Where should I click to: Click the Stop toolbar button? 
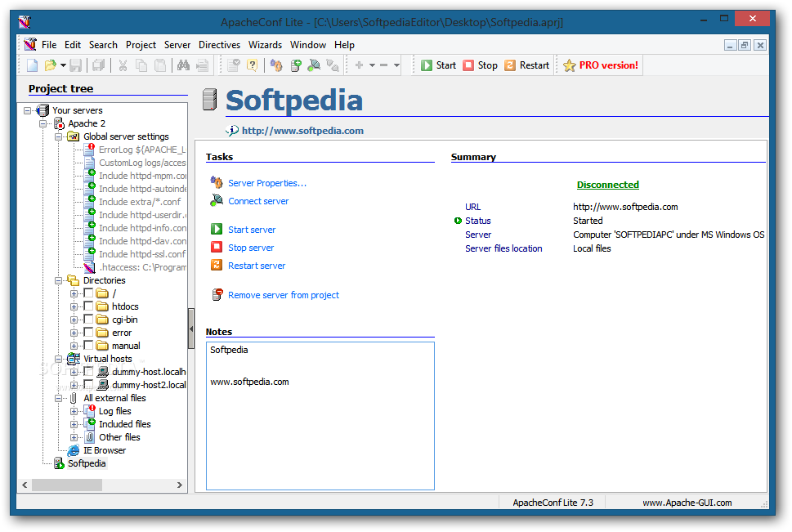click(x=481, y=65)
